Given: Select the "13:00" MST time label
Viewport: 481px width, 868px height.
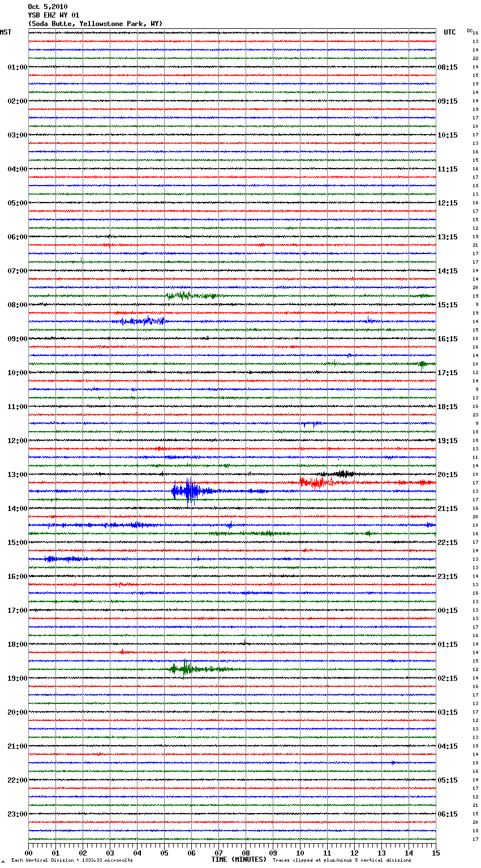Looking at the screenshot, I should pyautogui.click(x=18, y=475).
